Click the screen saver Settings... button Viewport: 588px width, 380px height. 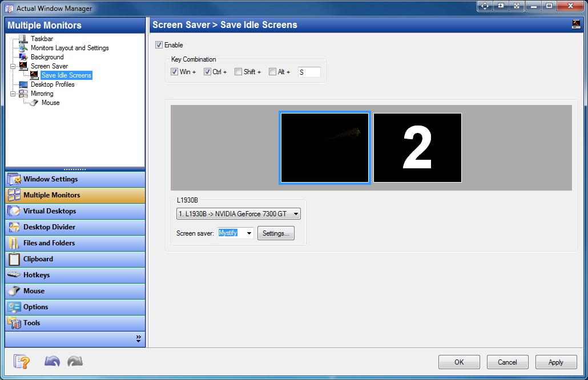[276, 233]
